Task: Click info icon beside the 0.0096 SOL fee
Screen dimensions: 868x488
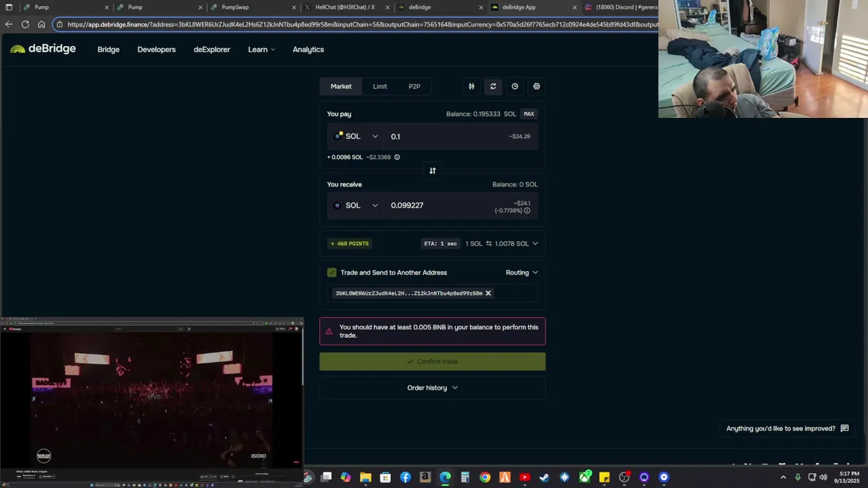Action: (397, 157)
